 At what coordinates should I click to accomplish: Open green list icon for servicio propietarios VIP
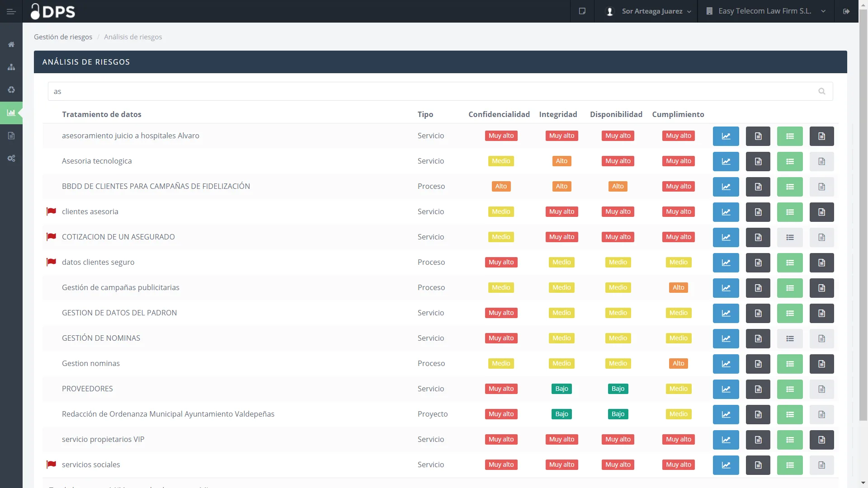[x=790, y=440]
